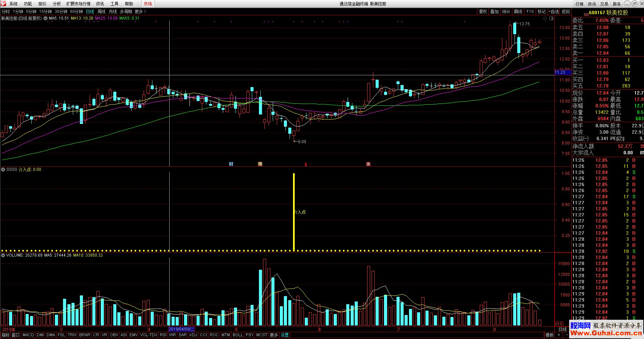This screenshot has width=644, height=339.
Task: Open the 系统 menu
Action: click(13, 4)
